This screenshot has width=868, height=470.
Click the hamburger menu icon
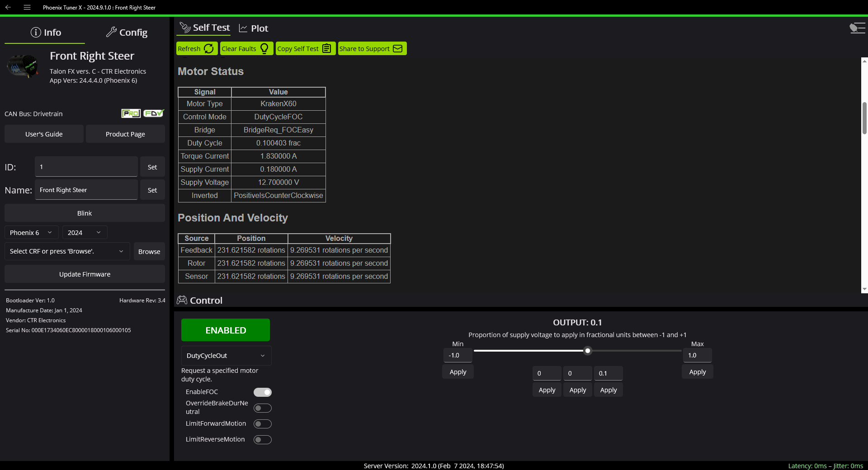[x=27, y=7]
